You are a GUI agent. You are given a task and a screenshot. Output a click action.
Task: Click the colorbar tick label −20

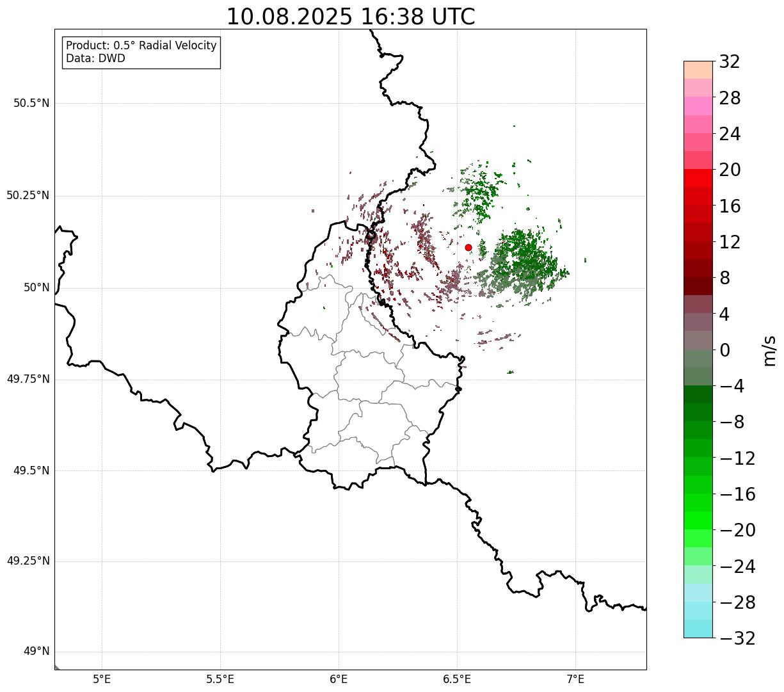coord(737,530)
